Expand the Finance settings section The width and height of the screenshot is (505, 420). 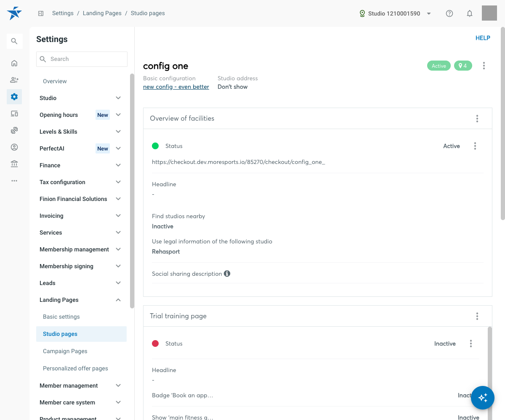80,165
